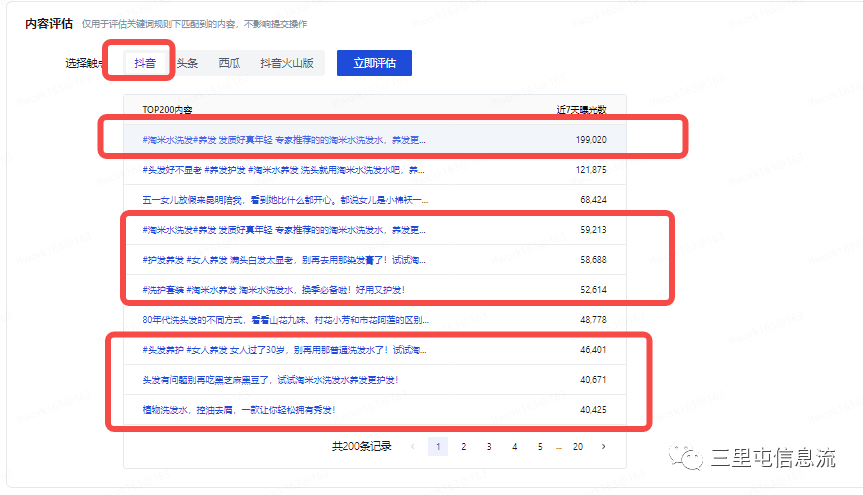Click the 80年代洗头发的不同方式 content link
Screen dimensions: 863x495
[x=285, y=320]
